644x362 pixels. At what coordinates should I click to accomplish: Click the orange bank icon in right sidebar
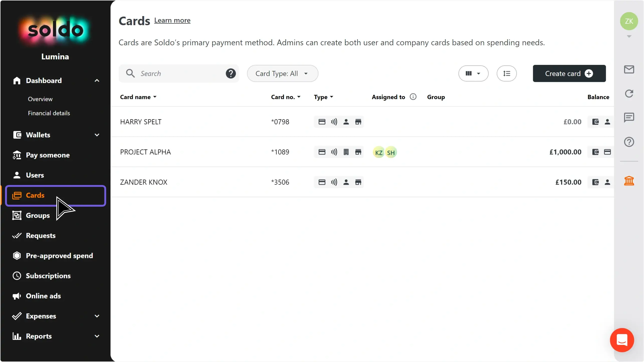pos(629,181)
